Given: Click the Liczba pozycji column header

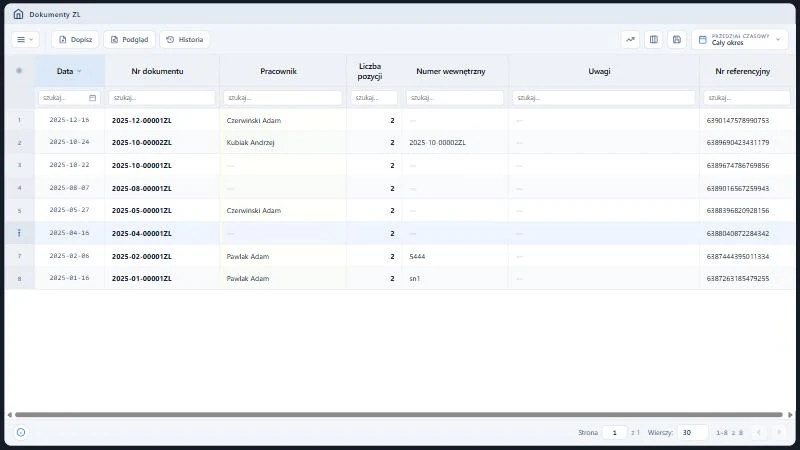Looking at the screenshot, I should coord(370,71).
